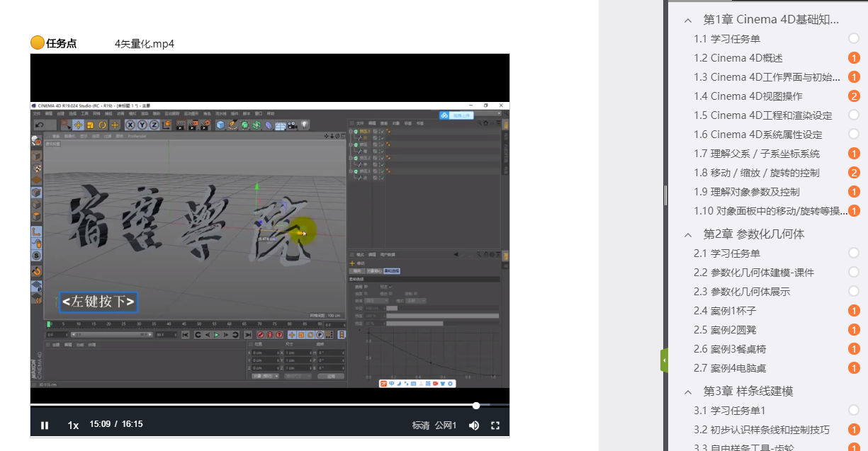
Task: Click orange badge next to 1.4 Cinema 4D视图操作
Action: pos(854,96)
